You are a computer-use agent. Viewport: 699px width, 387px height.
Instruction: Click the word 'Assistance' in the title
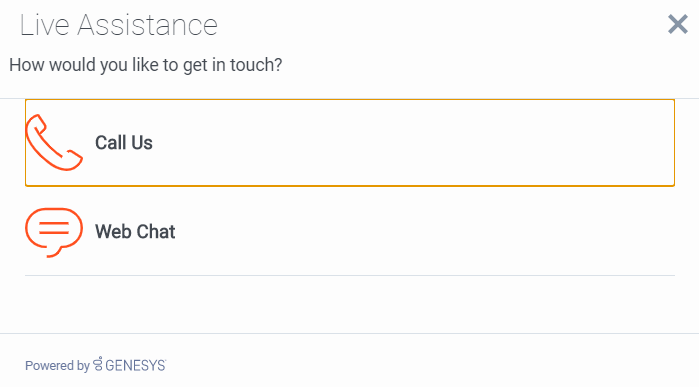pyautogui.click(x=148, y=25)
